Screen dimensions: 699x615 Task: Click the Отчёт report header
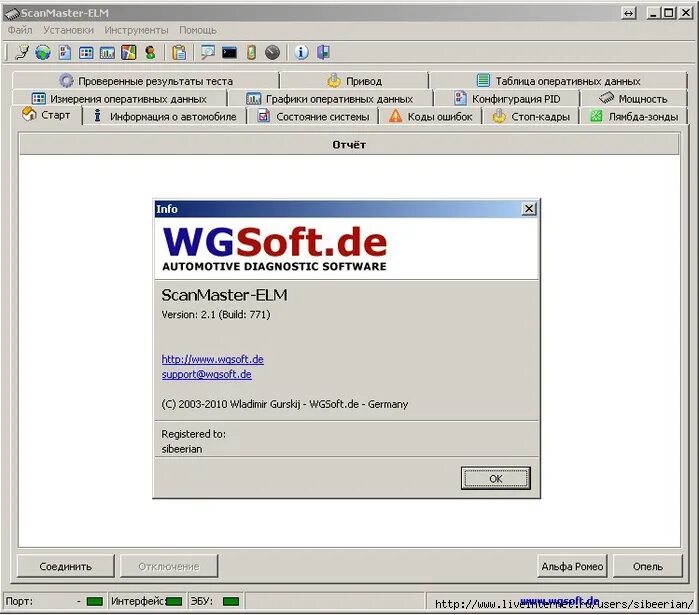[349, 144]
